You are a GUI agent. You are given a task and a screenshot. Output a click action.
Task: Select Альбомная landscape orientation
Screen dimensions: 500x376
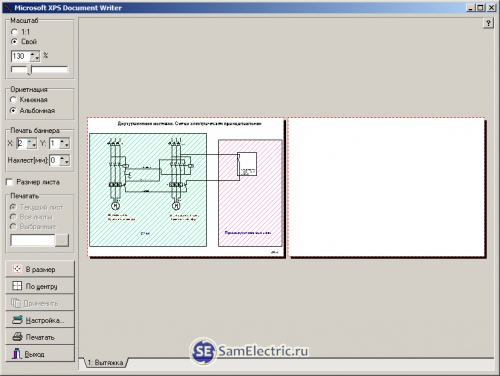[13, 110]
